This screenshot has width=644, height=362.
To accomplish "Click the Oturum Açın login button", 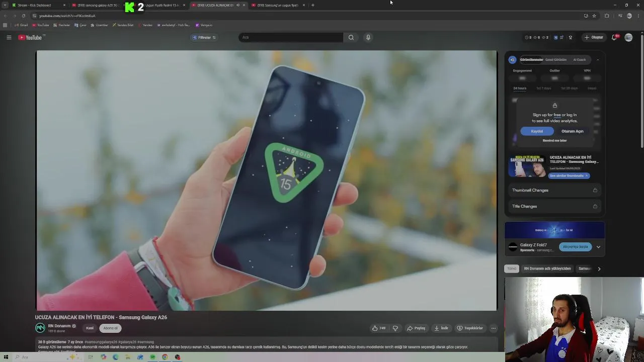I will (573, 131).
